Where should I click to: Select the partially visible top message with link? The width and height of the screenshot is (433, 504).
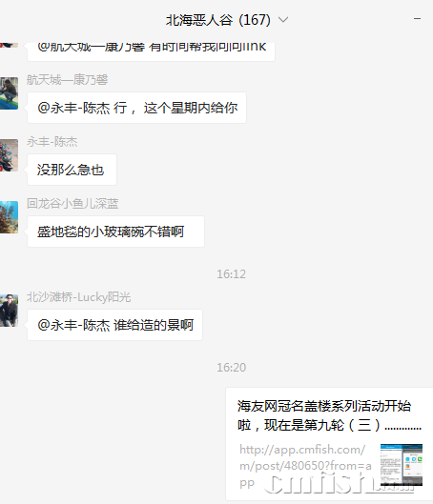[x=152, y=51]
